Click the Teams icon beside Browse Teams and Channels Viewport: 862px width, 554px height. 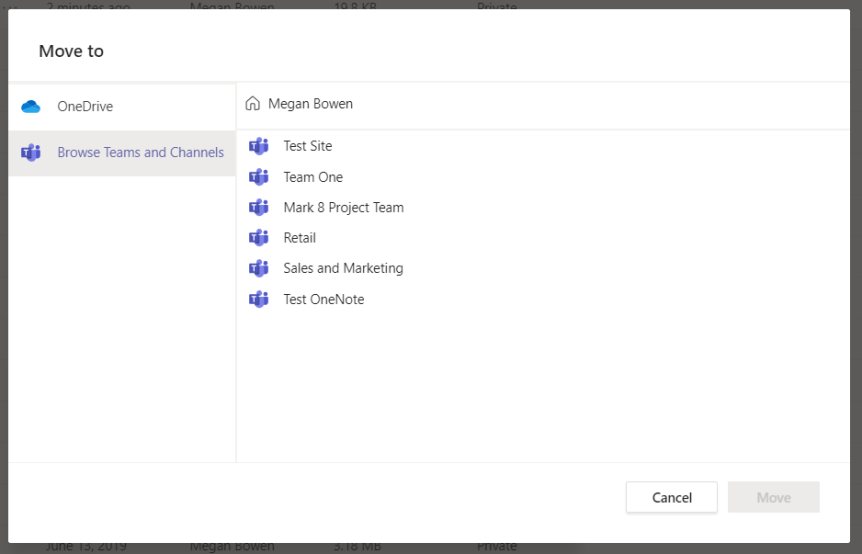click(31, 153)
